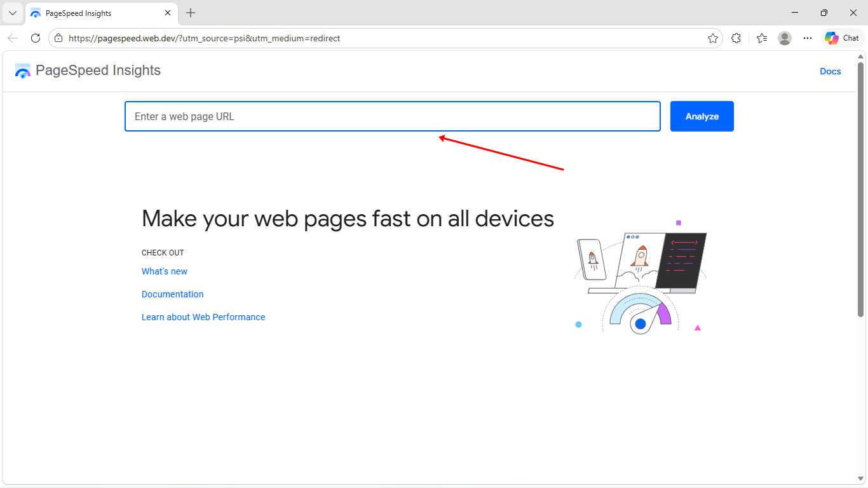Click the PageSpeed Insights title text
The height and width of the screenshot is (488, 868).
pos(98,71)
